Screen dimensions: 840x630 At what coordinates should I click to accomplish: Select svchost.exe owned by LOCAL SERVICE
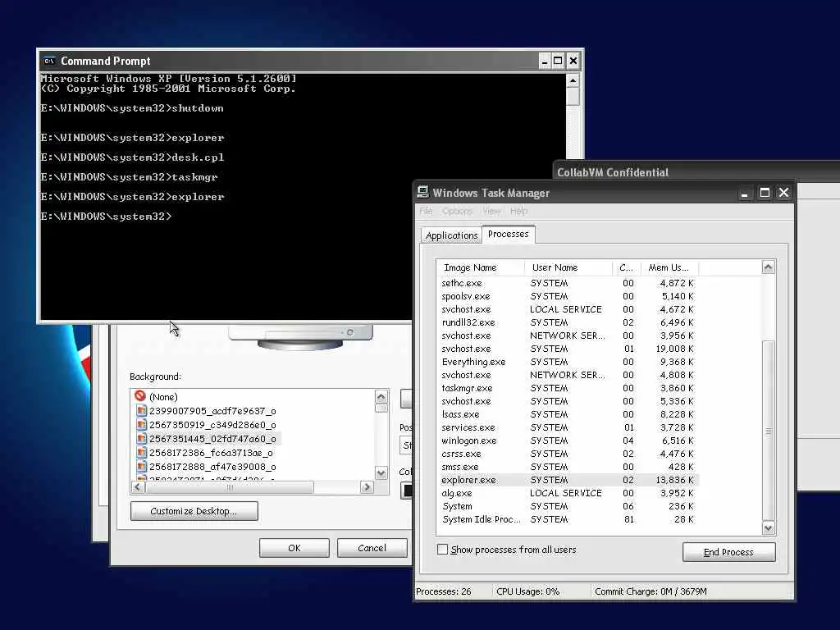click(568, 309)
